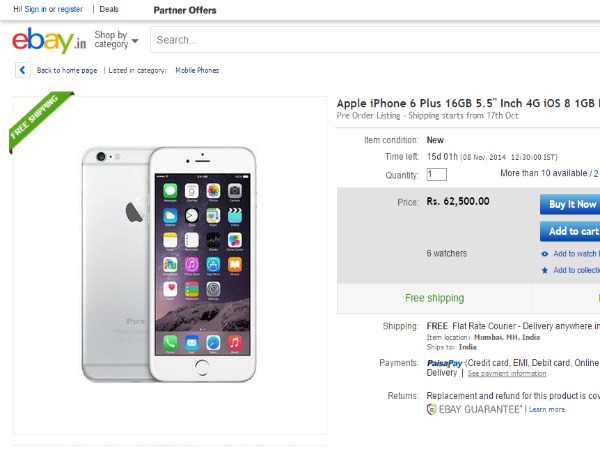Viewport: 600px width, 450px height.
Task: Click the eBay Guarantee shield icon
Action: [432, 409]
